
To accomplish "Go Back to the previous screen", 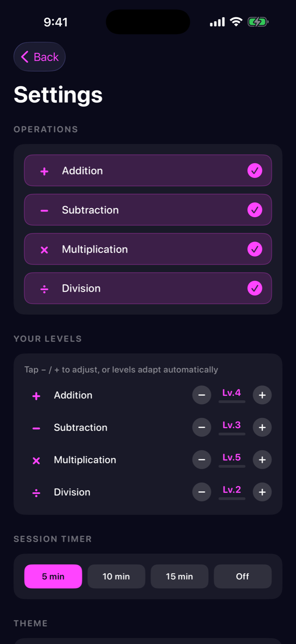I will pos(40,57).
